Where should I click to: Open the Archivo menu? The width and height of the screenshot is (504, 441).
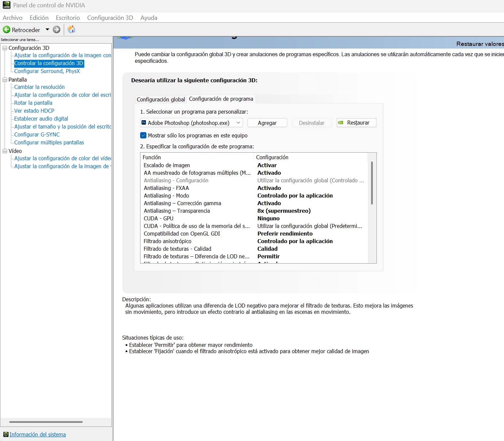coord(13,18)
